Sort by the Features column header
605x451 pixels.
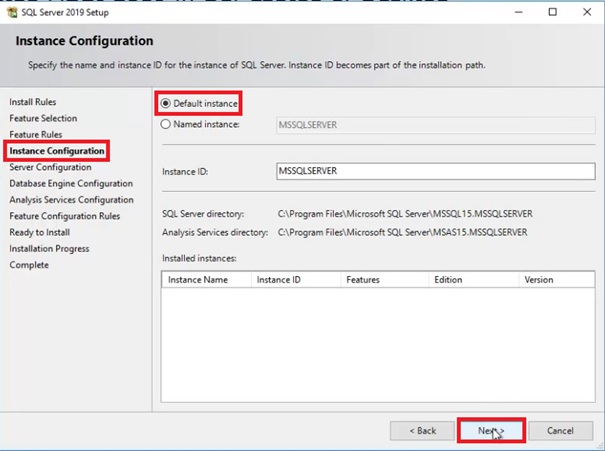coord(385,280)
